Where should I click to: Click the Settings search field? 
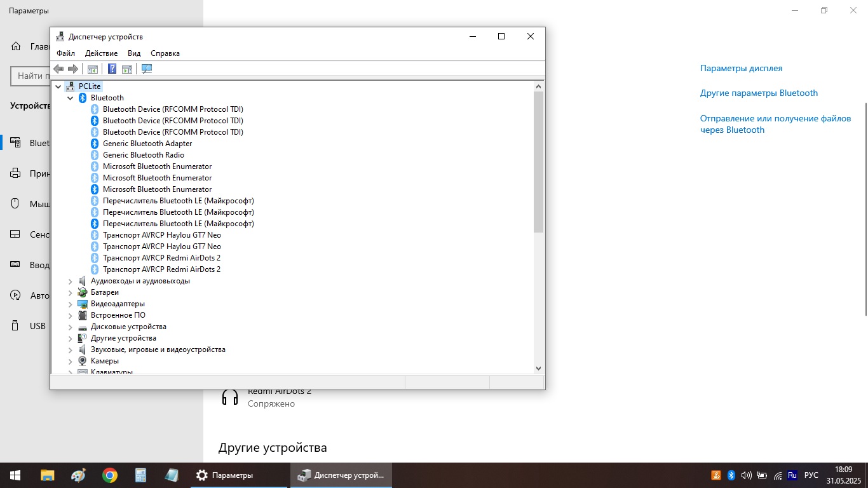point(31,76)
